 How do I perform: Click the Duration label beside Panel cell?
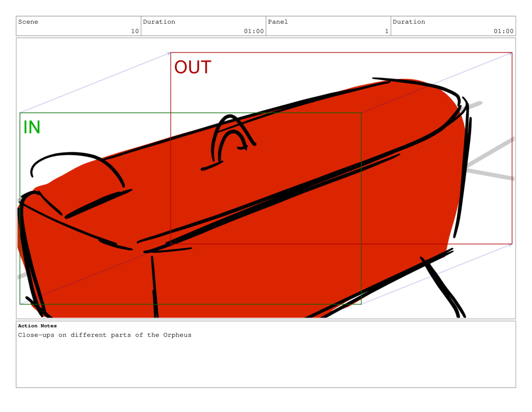click(x=408, y=22)
